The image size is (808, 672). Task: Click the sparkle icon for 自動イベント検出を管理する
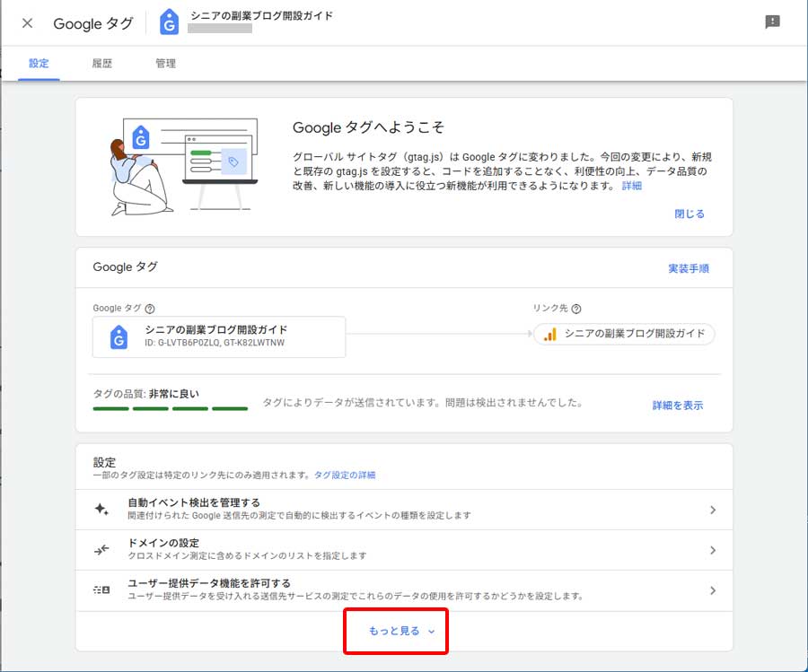(101, 510)
